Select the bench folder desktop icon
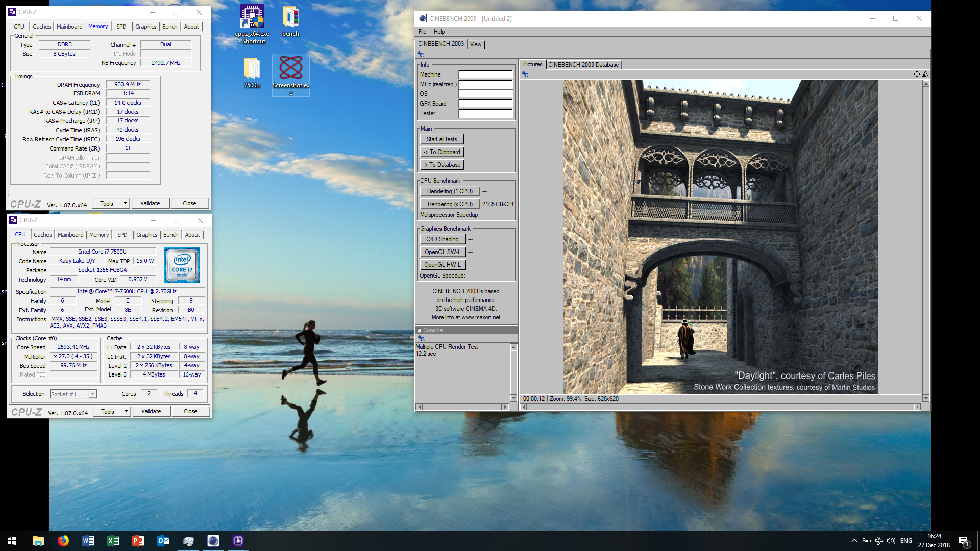The height and width of the screenshot is (551, 980). (290, 21)
